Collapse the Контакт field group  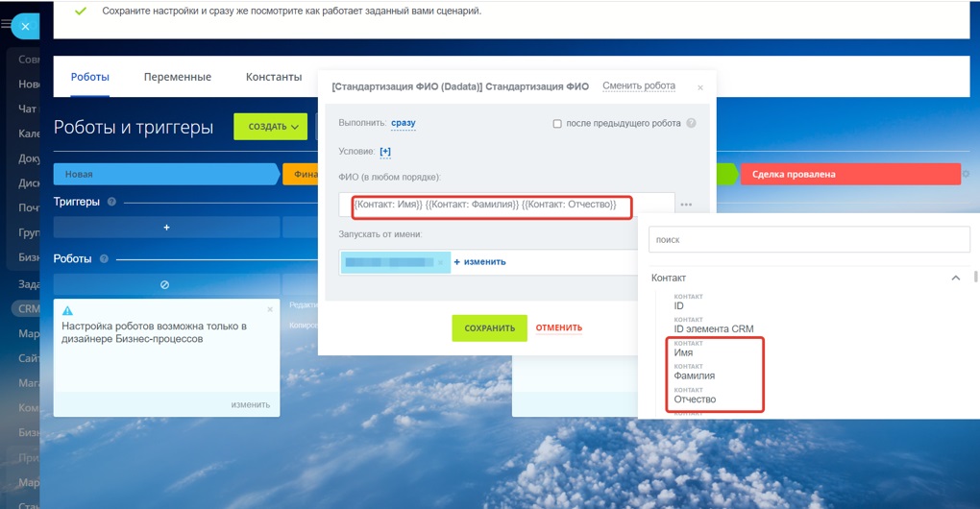pos(956,278)
